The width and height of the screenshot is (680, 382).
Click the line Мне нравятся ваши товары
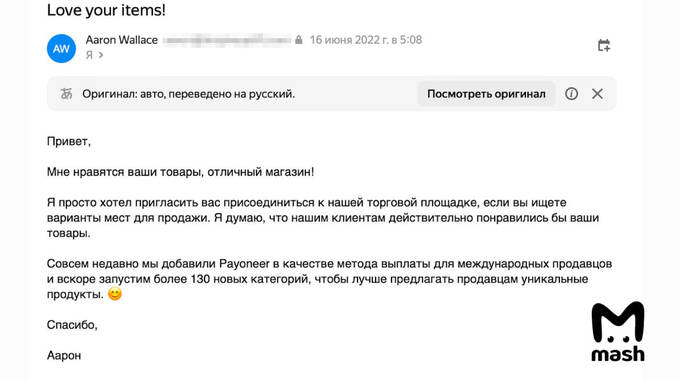pyautogui.click(x=180, y=172)
